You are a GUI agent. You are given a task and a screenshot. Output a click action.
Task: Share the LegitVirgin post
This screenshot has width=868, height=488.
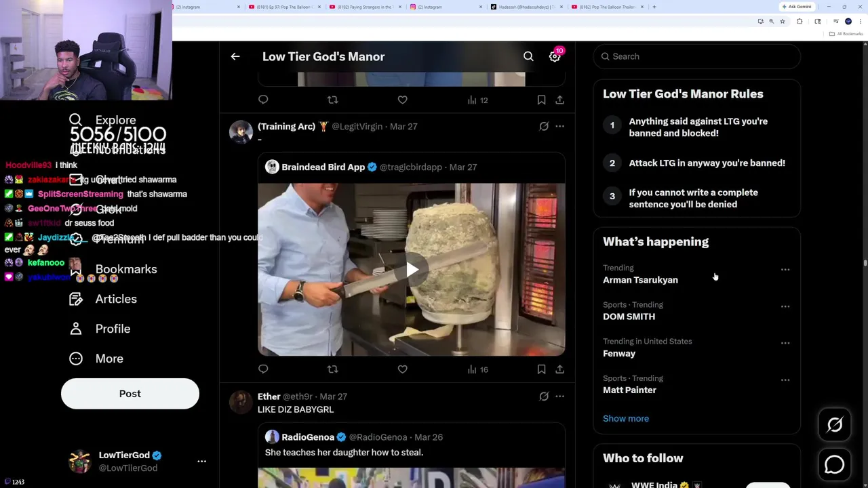559,369
